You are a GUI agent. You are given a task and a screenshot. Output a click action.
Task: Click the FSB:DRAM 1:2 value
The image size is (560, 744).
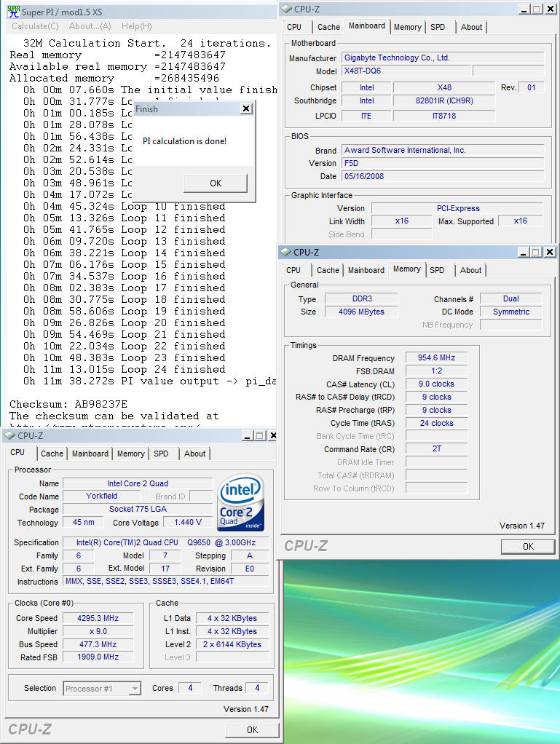click(x=436, y=371)
